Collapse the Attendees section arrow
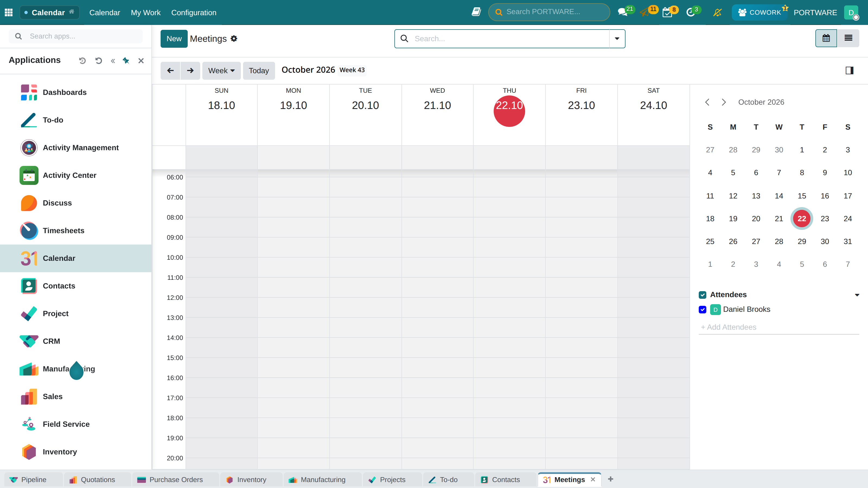This screenshot has width=868, height=488. (857, 295)
